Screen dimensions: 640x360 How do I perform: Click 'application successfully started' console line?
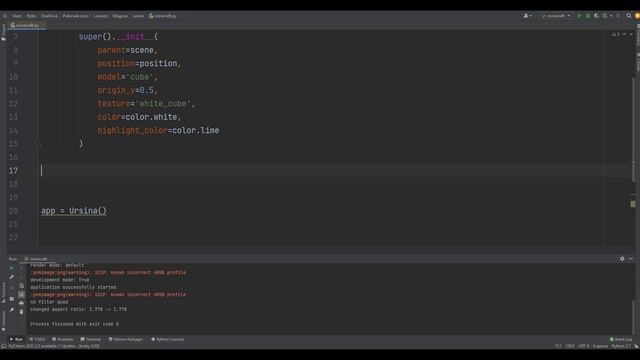point(73,287)
